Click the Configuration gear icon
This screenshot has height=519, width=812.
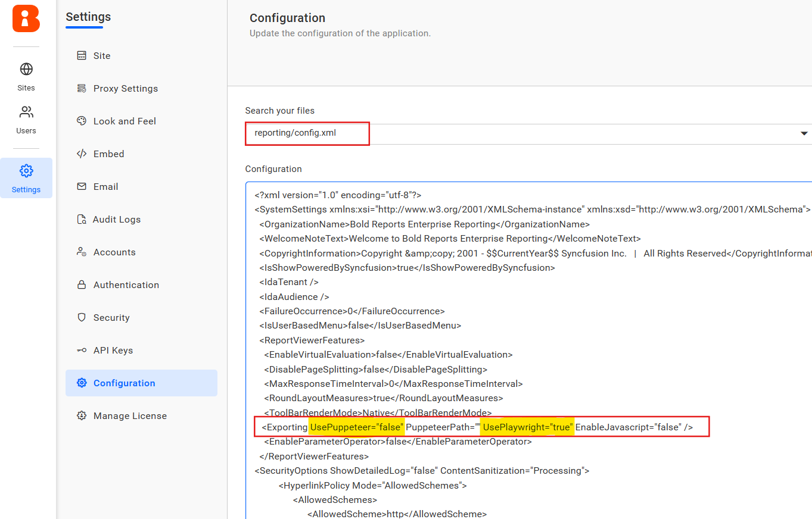coord(82,383)
